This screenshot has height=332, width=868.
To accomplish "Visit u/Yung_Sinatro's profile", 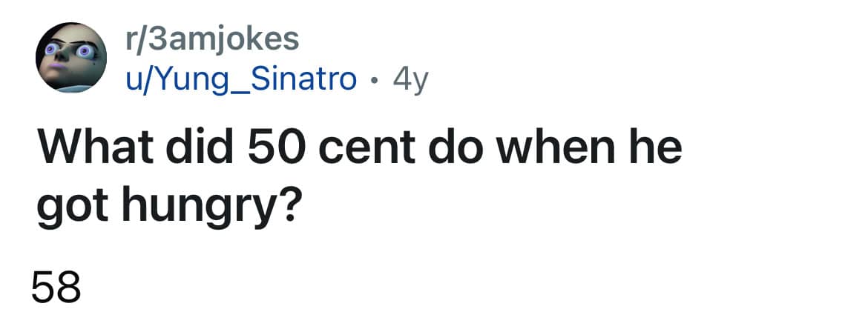I will pyautogui.click(x=241, y=78).
